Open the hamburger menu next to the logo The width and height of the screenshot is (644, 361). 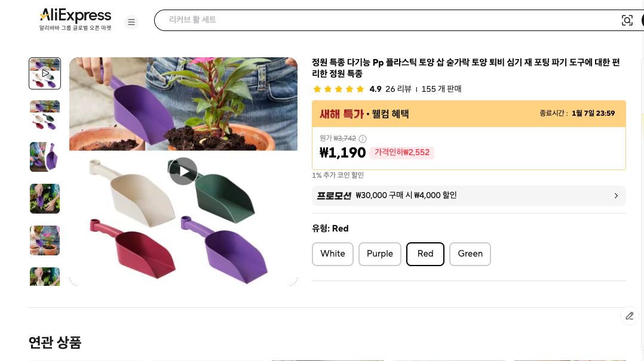(131, 22)
